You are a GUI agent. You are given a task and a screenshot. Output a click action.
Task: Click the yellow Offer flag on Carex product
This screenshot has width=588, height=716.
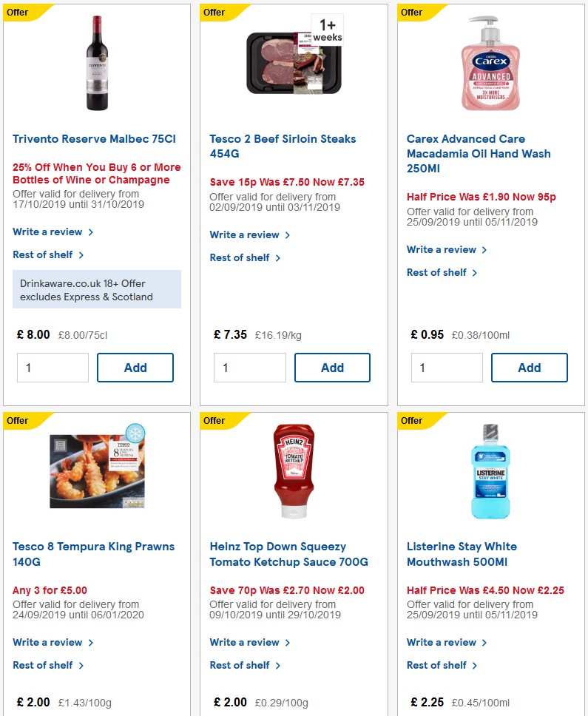410,12
